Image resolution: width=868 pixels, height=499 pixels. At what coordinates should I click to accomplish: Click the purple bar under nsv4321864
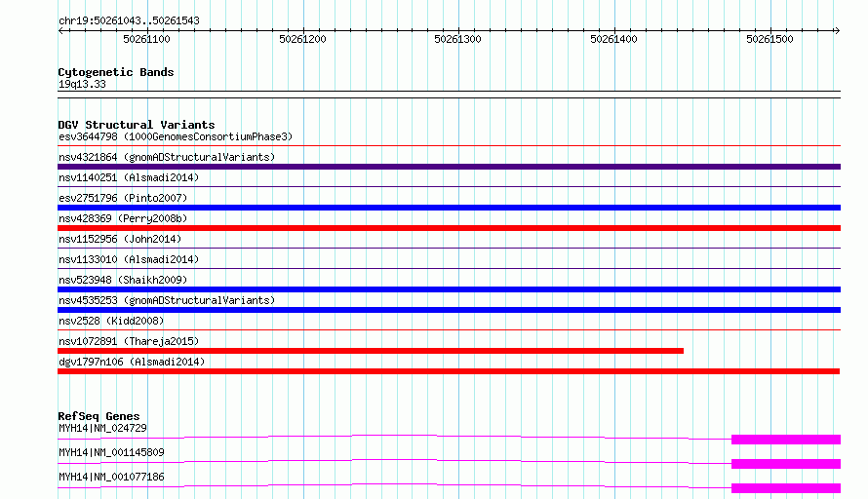click(x=449, y=167)
